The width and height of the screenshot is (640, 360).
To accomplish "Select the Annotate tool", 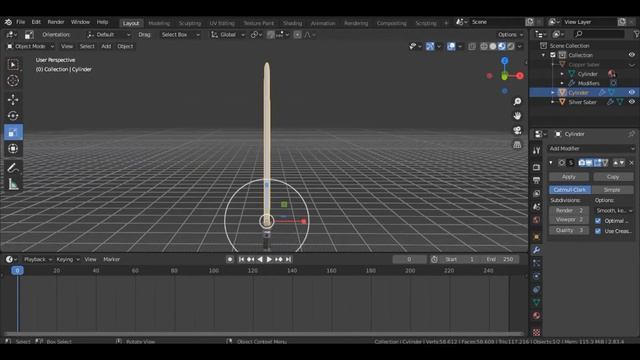I will click(13, 167).
